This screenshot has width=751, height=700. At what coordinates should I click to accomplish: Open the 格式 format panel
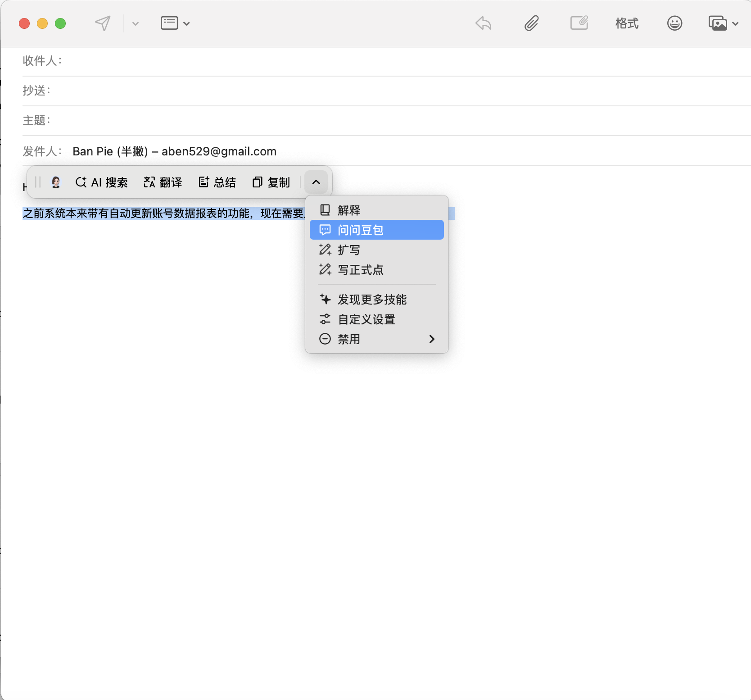(x=627, y=23)
